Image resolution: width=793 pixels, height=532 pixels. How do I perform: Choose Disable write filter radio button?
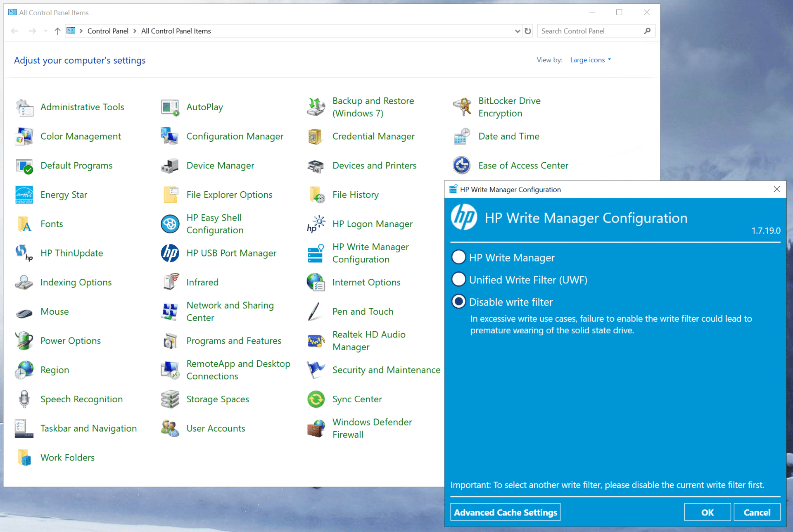458,302
